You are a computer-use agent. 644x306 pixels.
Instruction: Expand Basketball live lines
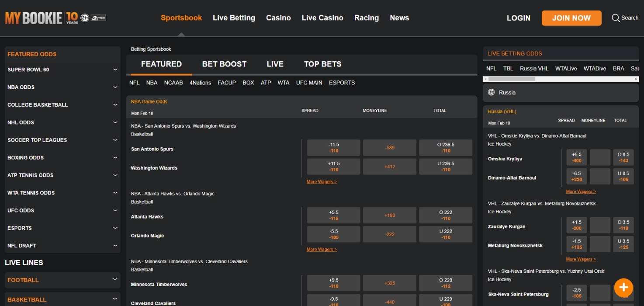(62, 299)
